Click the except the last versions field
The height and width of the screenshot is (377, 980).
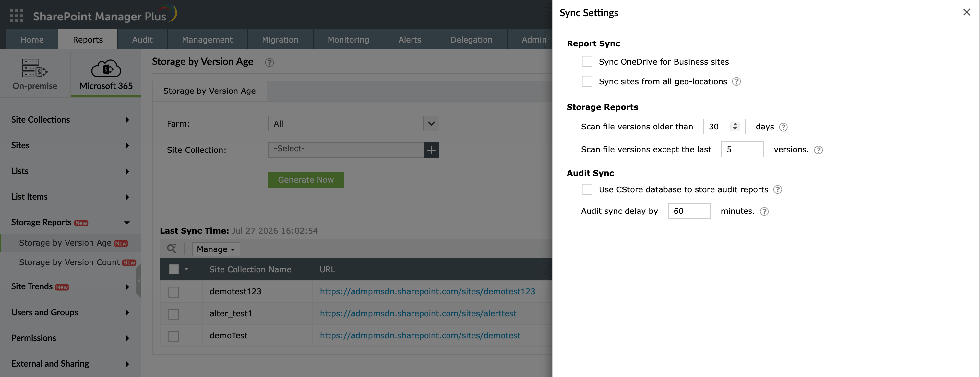(742, 150)
